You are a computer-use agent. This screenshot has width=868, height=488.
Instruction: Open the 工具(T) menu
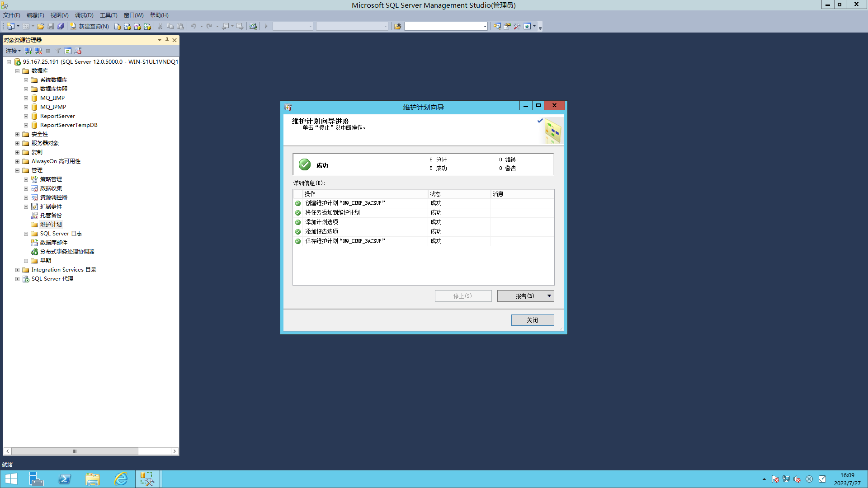pos(108,15)
